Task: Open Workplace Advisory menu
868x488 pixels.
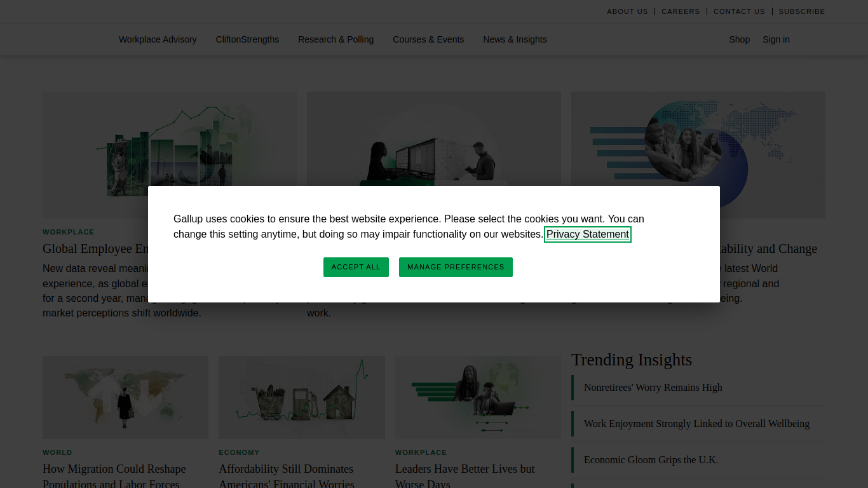Action: (158, 39)
